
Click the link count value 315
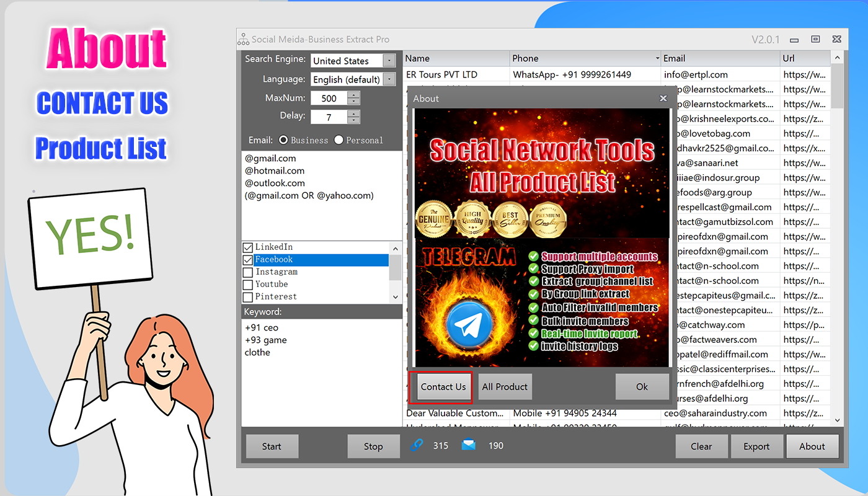(441, 445)
